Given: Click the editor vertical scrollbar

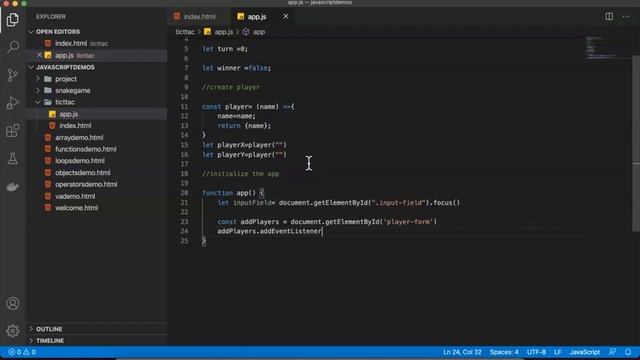Looking at the screenshot, I should 636,143.
